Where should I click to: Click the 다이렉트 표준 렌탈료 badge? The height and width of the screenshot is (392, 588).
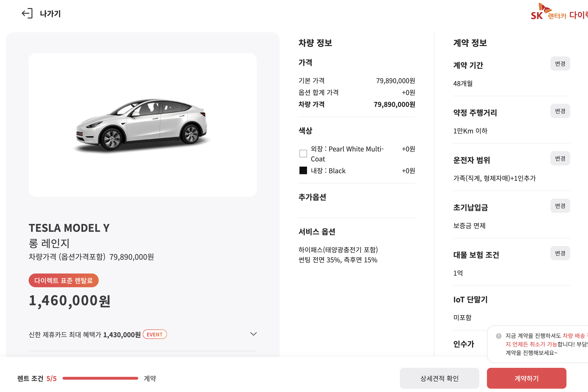(x=63, y=281)
